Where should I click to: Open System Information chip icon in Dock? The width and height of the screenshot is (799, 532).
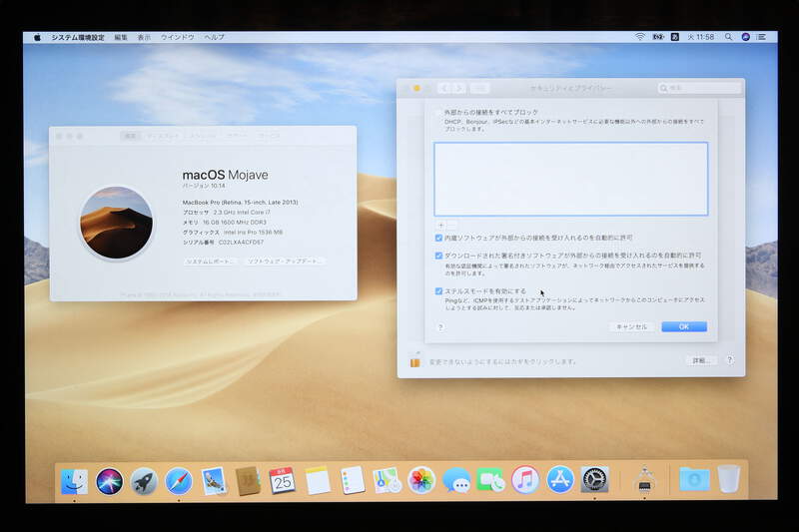[x=644, y=479]
